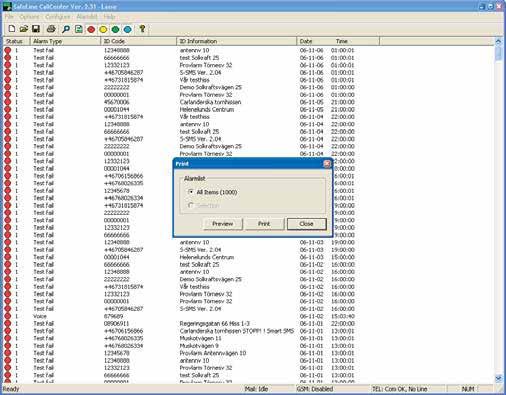Sort by the Time column header

342,41
